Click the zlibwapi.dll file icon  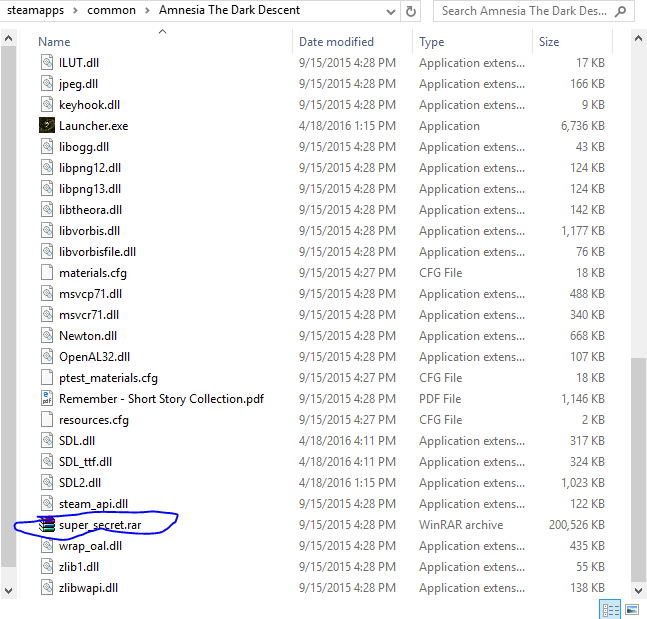47,588
